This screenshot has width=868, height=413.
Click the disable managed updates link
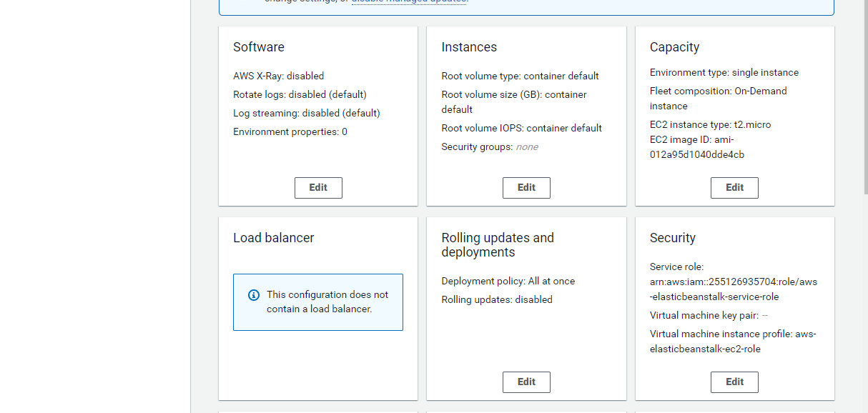(410, 1)
